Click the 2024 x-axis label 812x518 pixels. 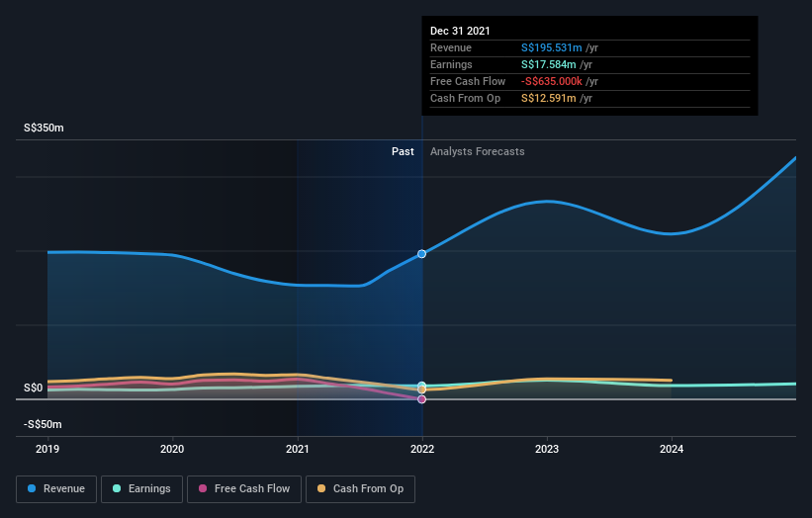coord(672,449)
